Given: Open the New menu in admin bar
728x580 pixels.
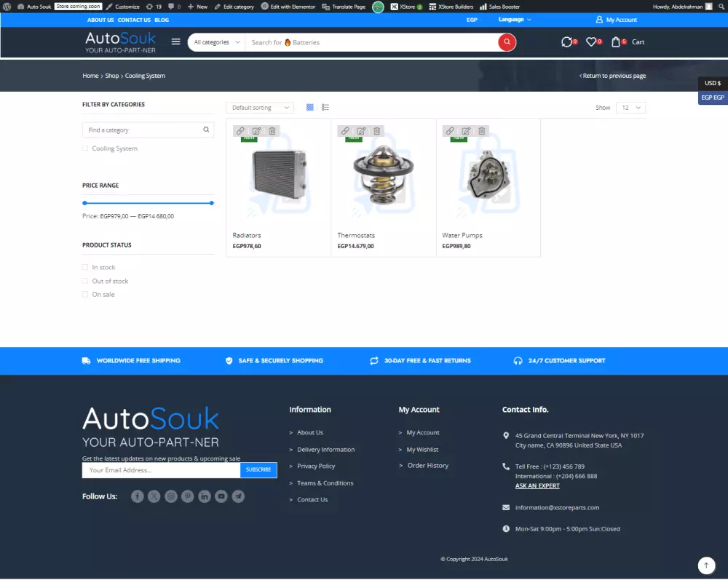Looking at the screenshot, I should click(198, 7).
